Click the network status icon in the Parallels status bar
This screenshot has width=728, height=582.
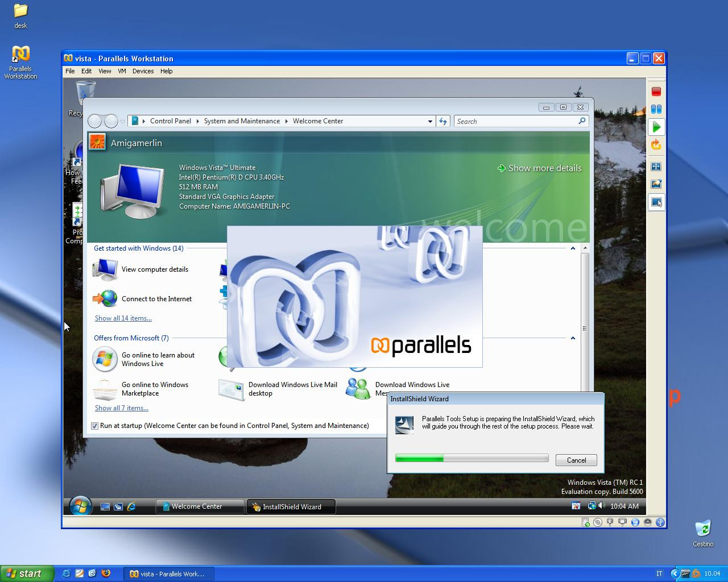pos(635,522)
